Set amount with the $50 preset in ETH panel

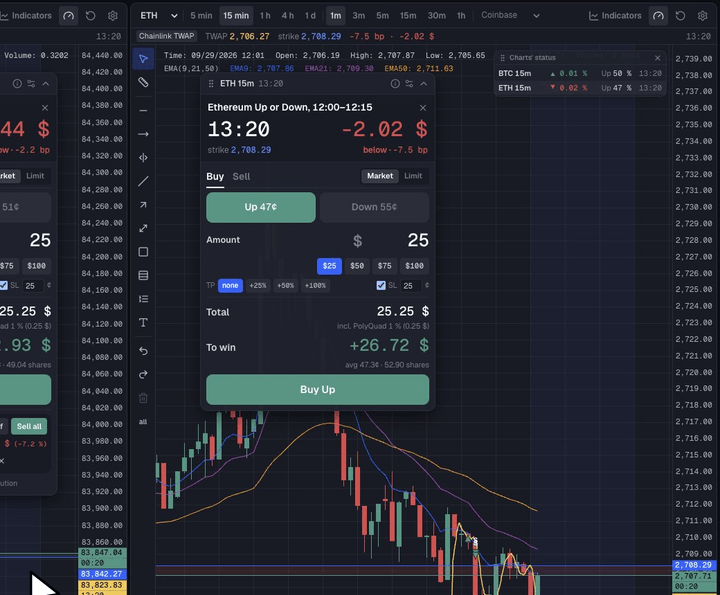pyautogui.click(x=357, y=266)
